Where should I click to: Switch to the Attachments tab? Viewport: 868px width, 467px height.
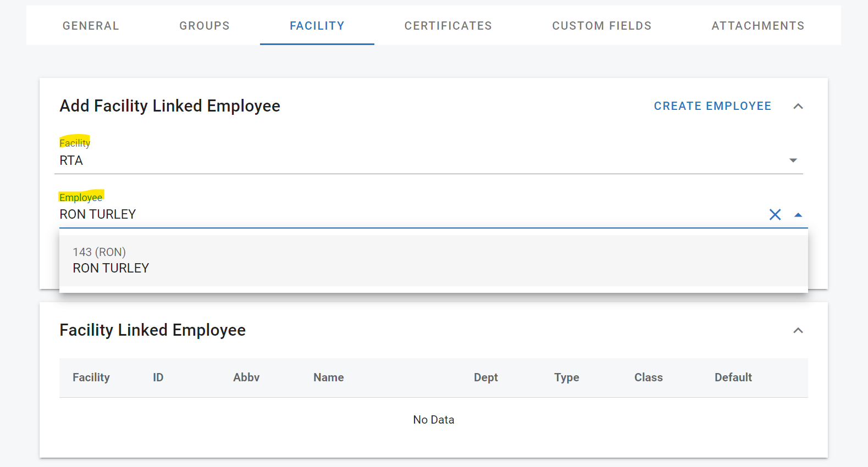point(758,26)
